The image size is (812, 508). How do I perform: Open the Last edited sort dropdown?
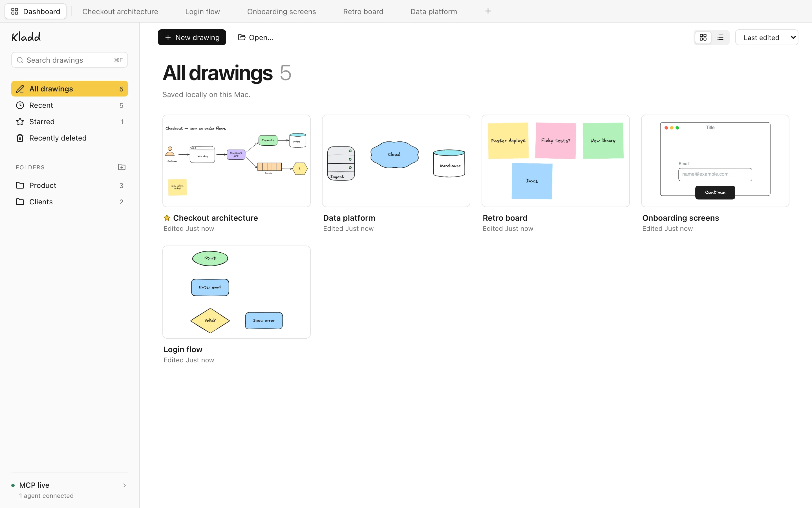tap(766, 37)
